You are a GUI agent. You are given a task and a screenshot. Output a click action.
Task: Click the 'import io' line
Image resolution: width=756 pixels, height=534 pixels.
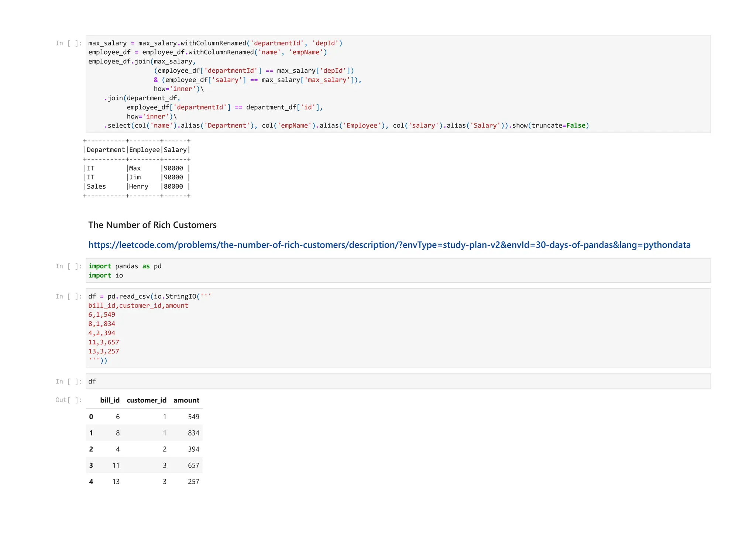click(x=106, y=275)
